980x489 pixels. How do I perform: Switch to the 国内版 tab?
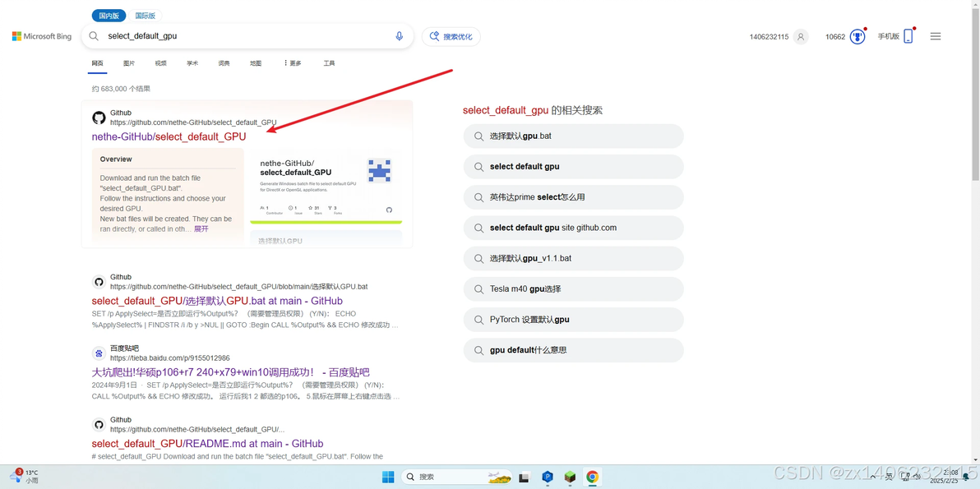pyautogui.click(x=109, y=16)
